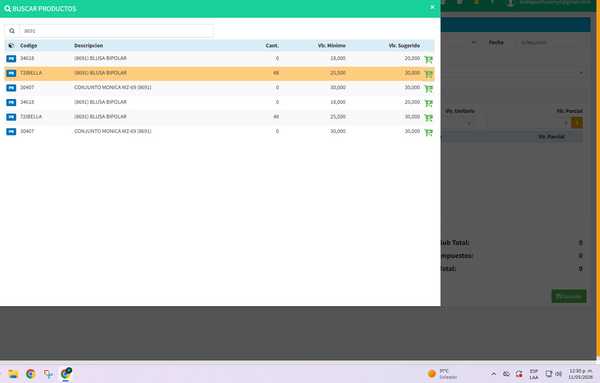Click the Vlr. Parcial input in the background form
Image resolution: width=600 pixels, height=383 pixels.
click(x=528, y=123)
